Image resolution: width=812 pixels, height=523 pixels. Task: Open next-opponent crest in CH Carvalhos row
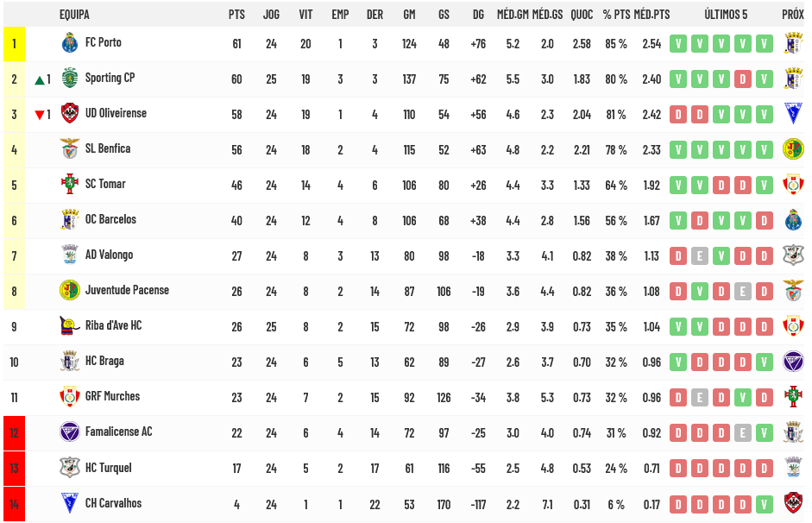pos(793,503)
